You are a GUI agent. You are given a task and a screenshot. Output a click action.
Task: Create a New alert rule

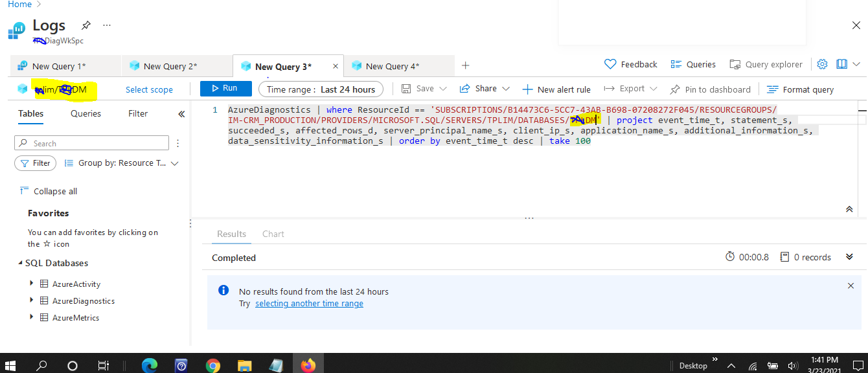click(556, 89)
